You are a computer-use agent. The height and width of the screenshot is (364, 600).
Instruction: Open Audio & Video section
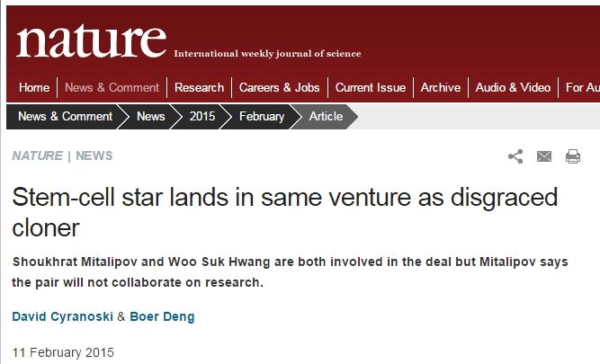pos(513,87)
